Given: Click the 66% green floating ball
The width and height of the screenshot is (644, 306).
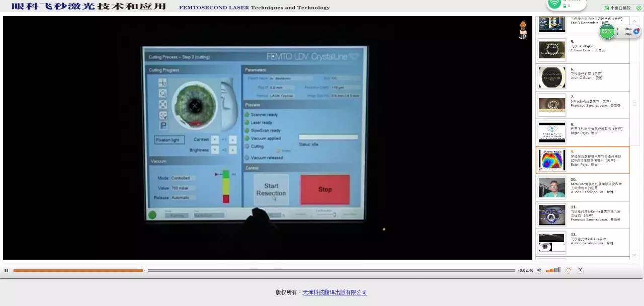Looking at the screenshot, I should [x=607, y=31].
